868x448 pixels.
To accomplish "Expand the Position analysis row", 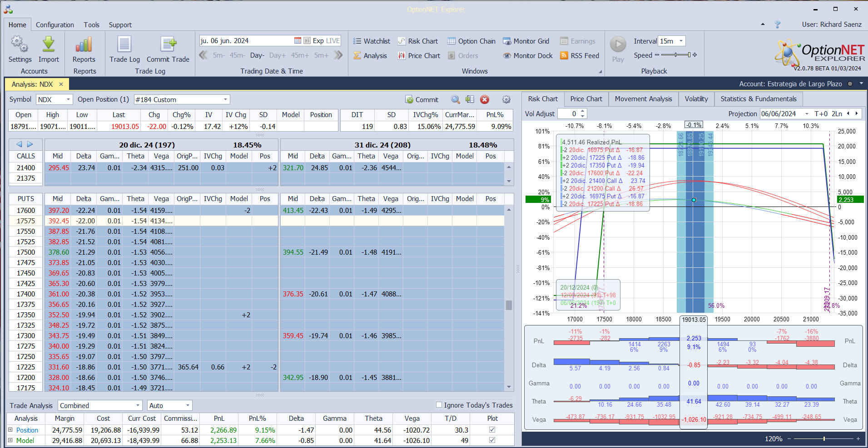I will [x=10, y=429].
